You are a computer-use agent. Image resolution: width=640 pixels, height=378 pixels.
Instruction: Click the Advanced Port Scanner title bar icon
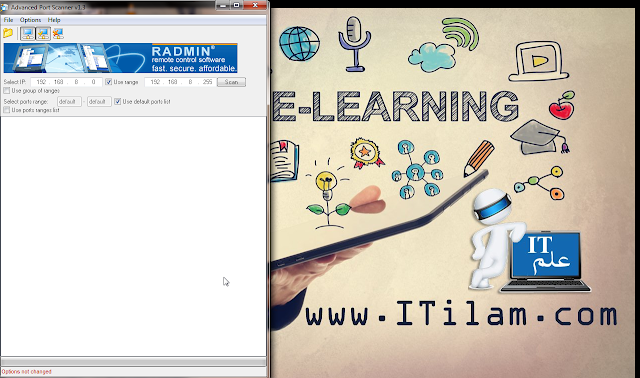coord(4,7)
